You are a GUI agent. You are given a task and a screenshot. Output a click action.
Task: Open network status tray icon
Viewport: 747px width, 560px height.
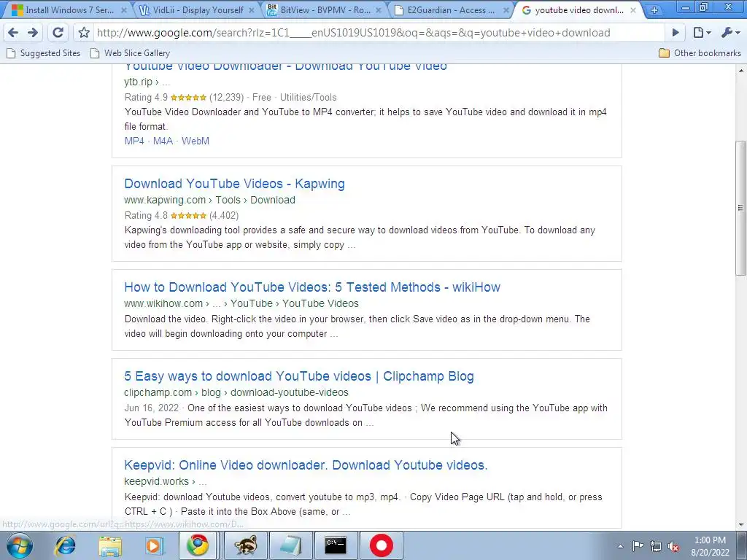tap(656, 546)
